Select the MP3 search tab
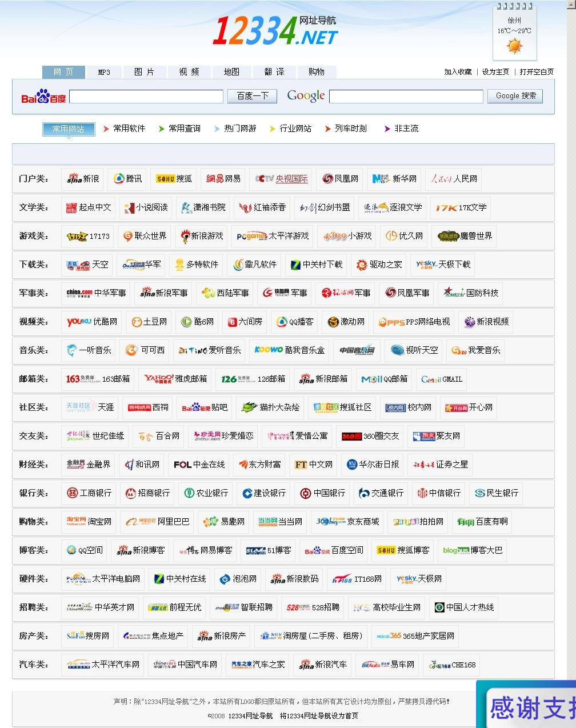 coord(104,72)
